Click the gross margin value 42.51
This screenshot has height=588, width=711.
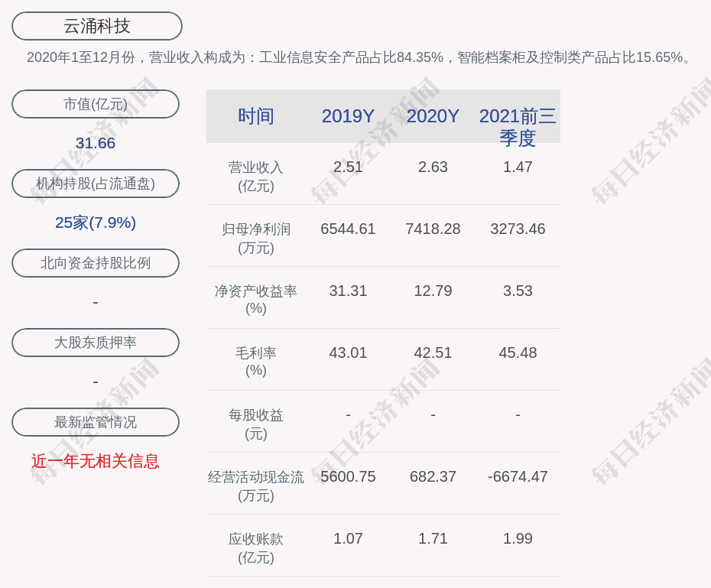tap(433, 352)
